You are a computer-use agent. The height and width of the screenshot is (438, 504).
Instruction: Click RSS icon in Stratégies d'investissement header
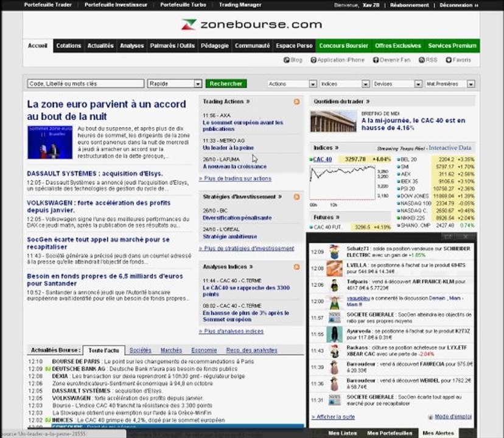pyautogui.click(x=296, y=196)
